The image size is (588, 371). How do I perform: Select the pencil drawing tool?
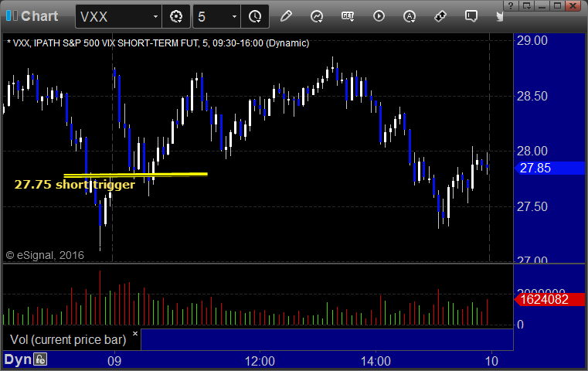tap(286, 16)
